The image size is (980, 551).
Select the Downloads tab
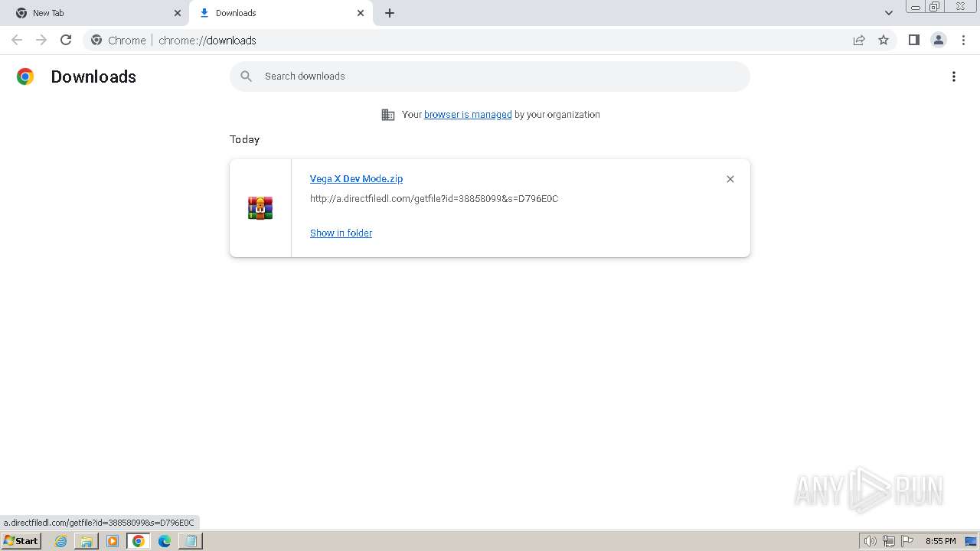pos(279,13)
